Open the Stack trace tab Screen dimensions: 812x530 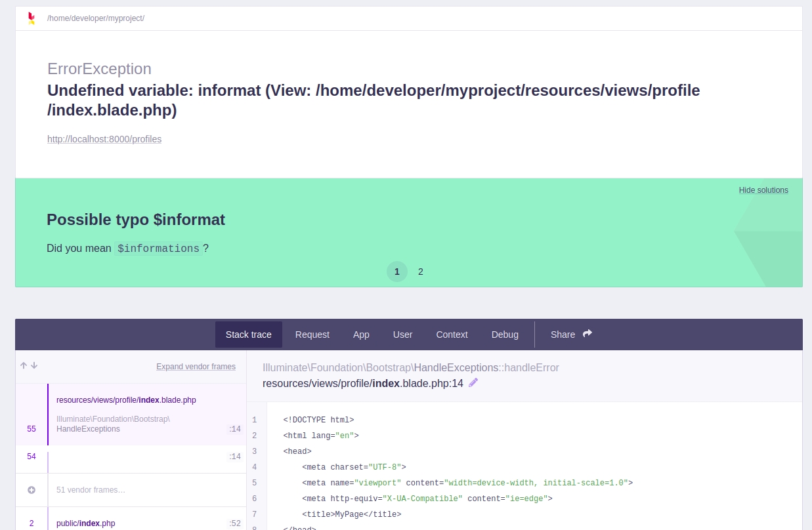click(x=248, y=335)
